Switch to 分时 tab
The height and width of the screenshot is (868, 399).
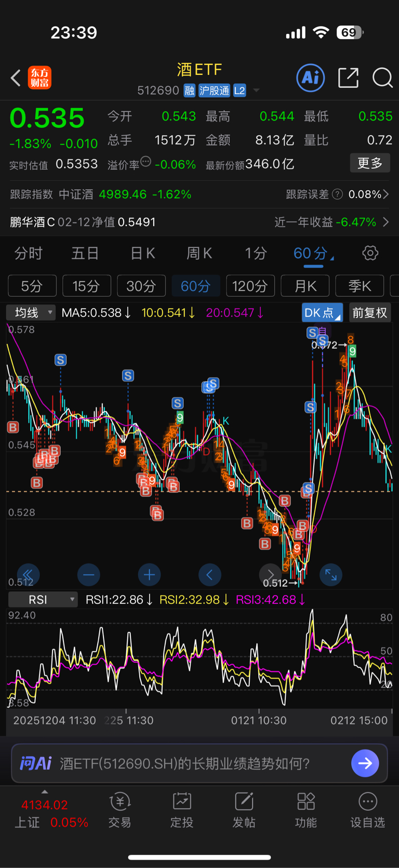[x=29, y=253]
